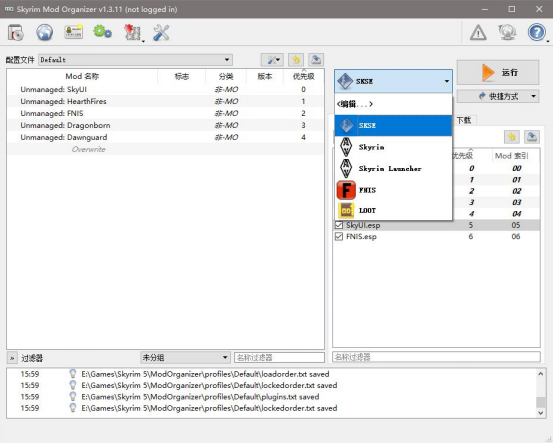Image resolution: width=553 pixels, height=446 pixels.
Task: Choose the LOOT executable entry
Action: point(393,210)
